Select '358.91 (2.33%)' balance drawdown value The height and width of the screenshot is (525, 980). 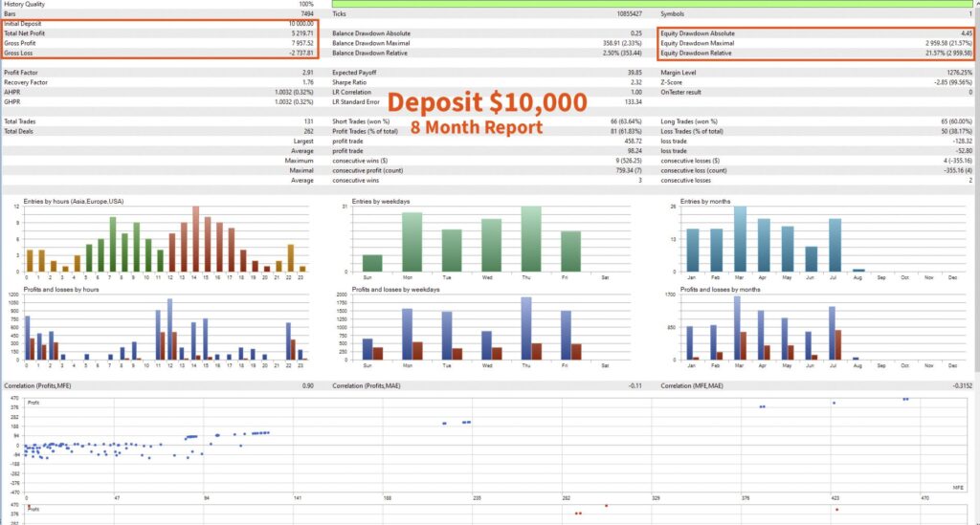click(x=622, y=44)
